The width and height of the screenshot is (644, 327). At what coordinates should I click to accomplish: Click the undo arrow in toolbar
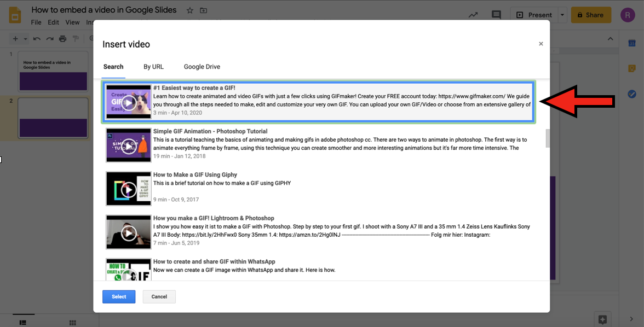[x=37, y=39]
